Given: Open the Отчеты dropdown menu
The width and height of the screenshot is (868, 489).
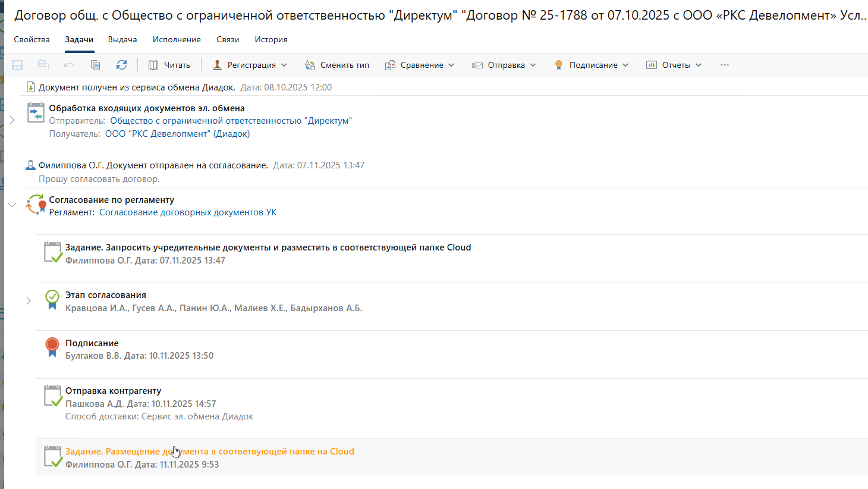Looking at the screenshot, I should pos(674,65).
